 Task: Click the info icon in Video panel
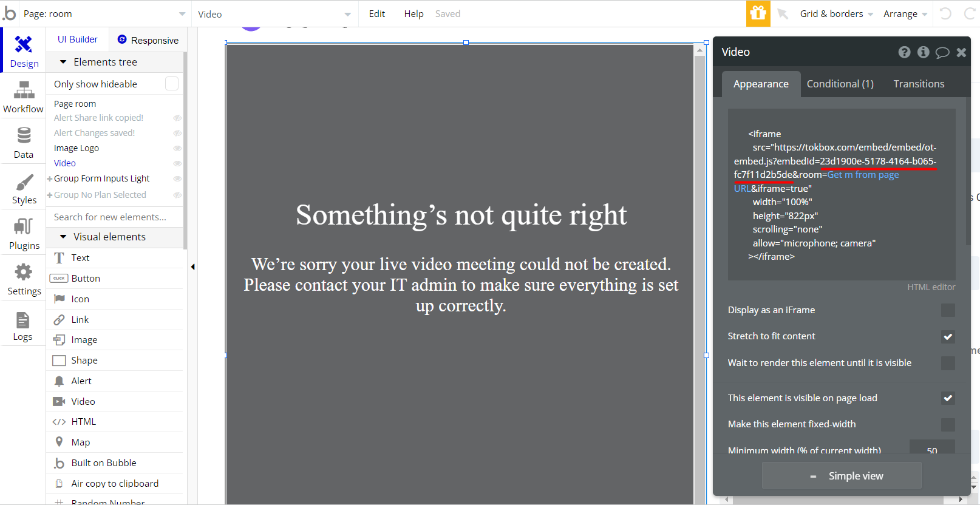(923, 52)
